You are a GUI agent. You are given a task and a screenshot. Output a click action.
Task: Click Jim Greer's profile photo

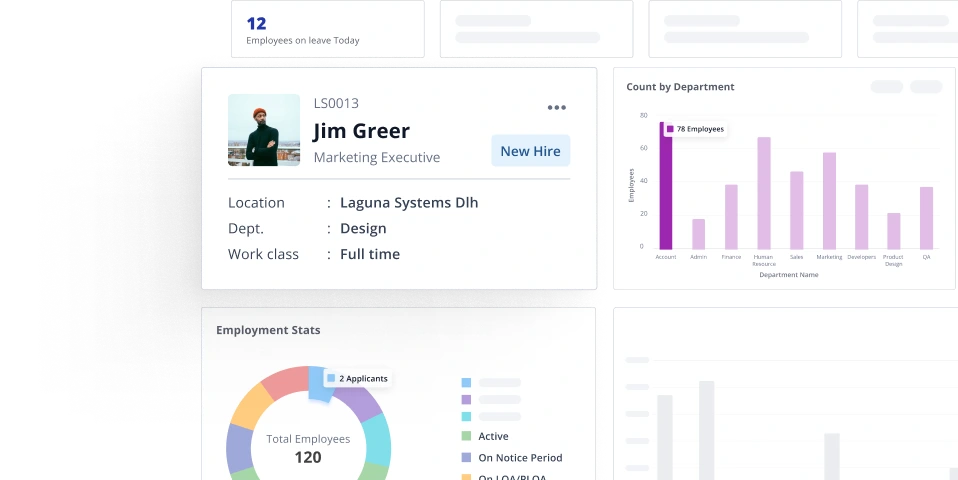[x=264, y=130]
